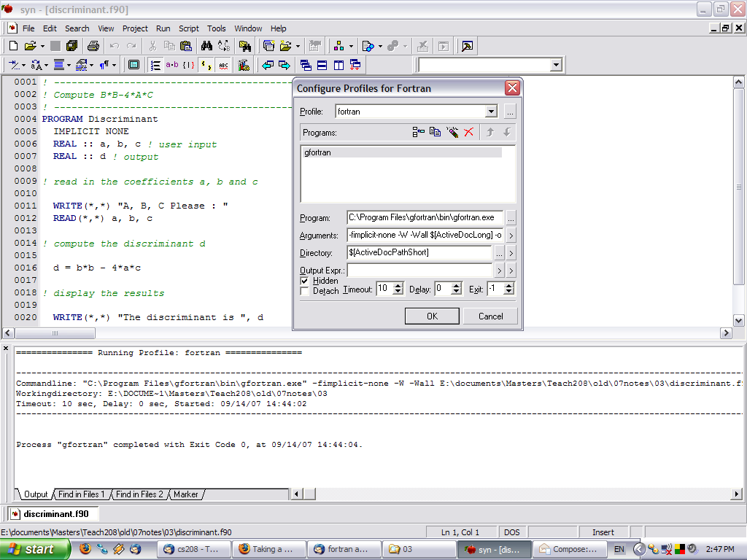The height and width of the screenshot is (560, 747).
Task: Cancel the Configure Profiles dialog
Action: (x=490, y=316)
